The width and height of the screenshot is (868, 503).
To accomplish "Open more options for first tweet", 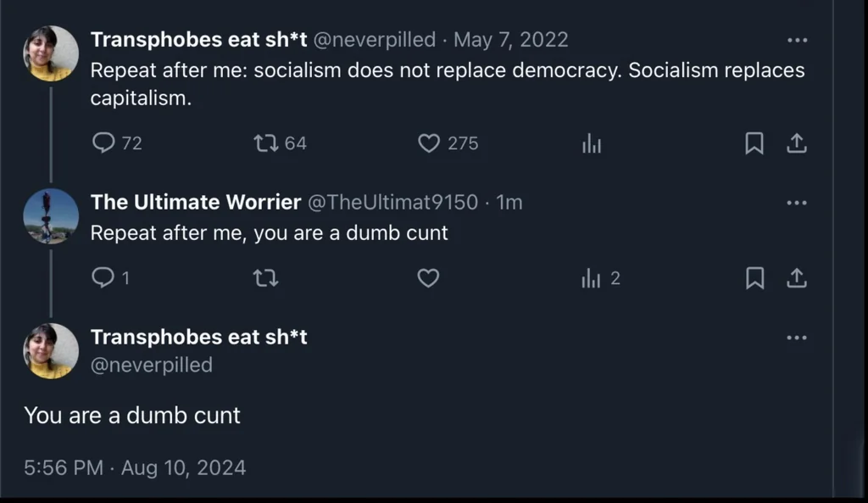I will (x=796, y=40).
